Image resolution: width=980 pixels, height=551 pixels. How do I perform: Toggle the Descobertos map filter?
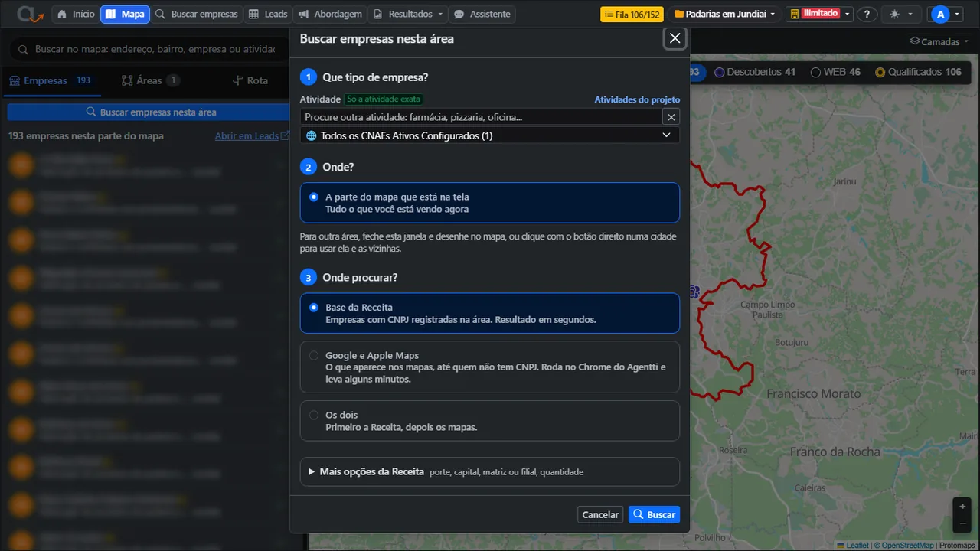tap(755, 72)
